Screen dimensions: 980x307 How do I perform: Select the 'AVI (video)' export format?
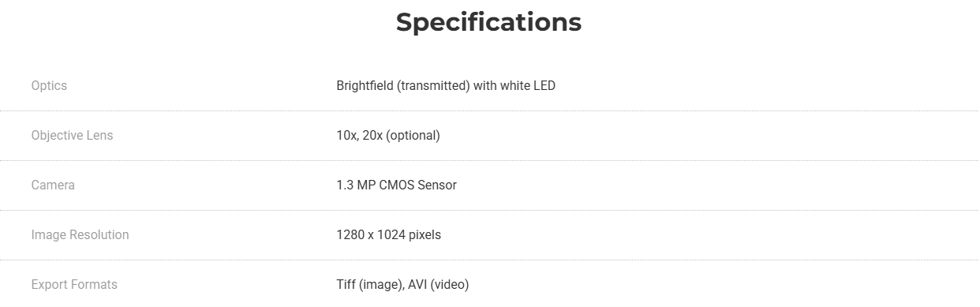click(x=439, y=284)
